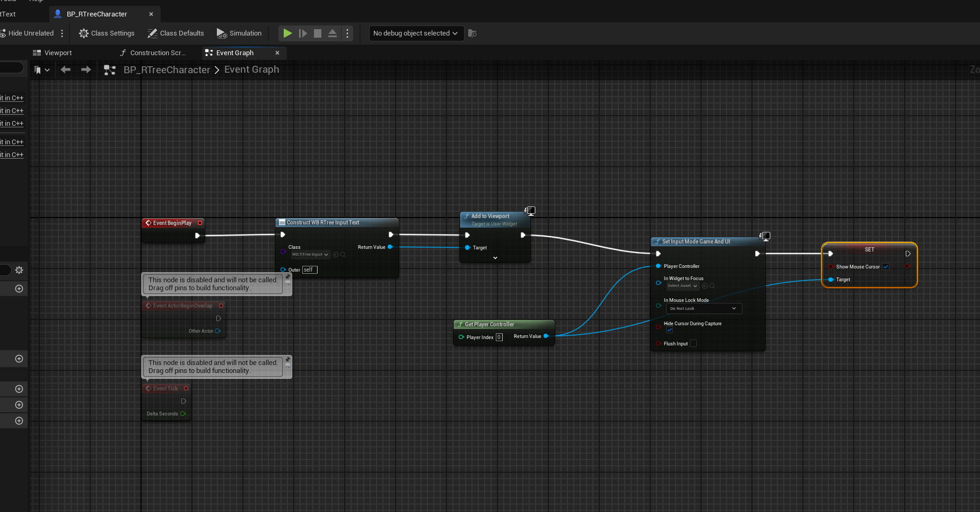Click use-selected arrow next to Class
Viewport: 980px width, 512px height.
336,255
